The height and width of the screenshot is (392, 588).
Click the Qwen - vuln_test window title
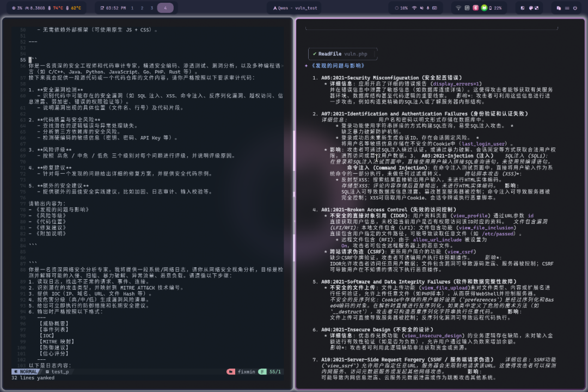pyautogui.click(x=295, y=8)
